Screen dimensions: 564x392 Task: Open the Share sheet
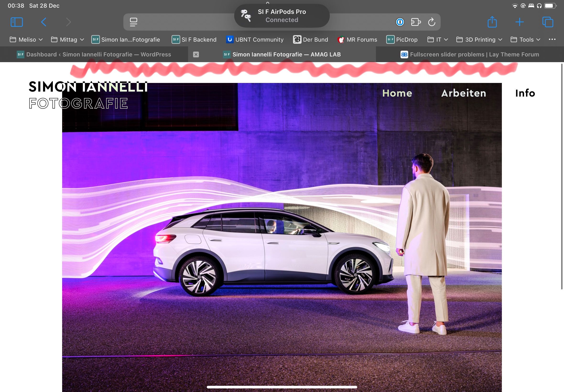pyautogui.click(x=492, y=22)
